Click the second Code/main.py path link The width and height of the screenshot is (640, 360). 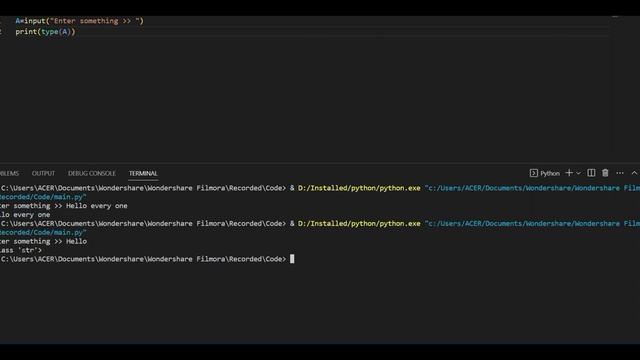43,232
